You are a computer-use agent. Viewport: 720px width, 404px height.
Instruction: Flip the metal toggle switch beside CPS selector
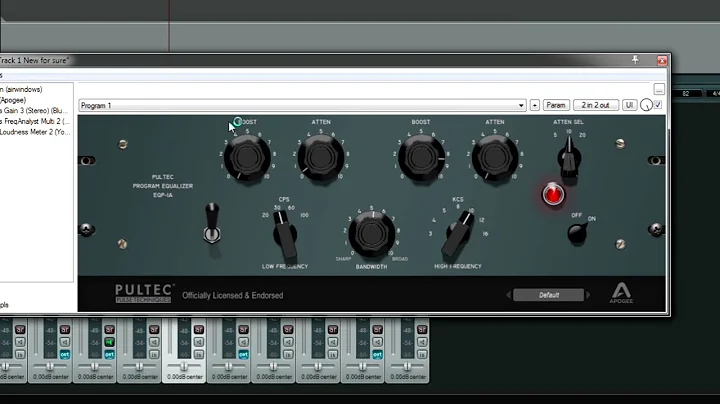pos(212,222)
